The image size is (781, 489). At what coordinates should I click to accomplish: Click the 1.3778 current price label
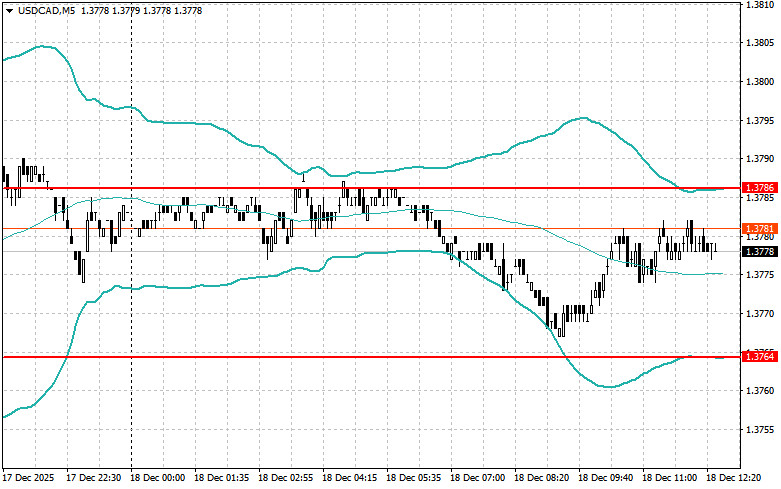pyautogui.click(x=759, y=251)
